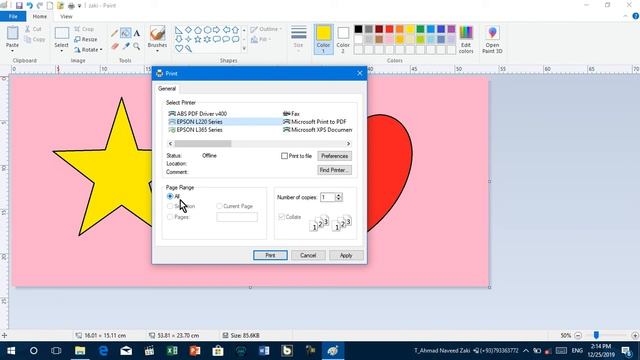The height and width of the screenshot is (360, 640).
Task: Select the All page range radio button
Action: point(170,196)
